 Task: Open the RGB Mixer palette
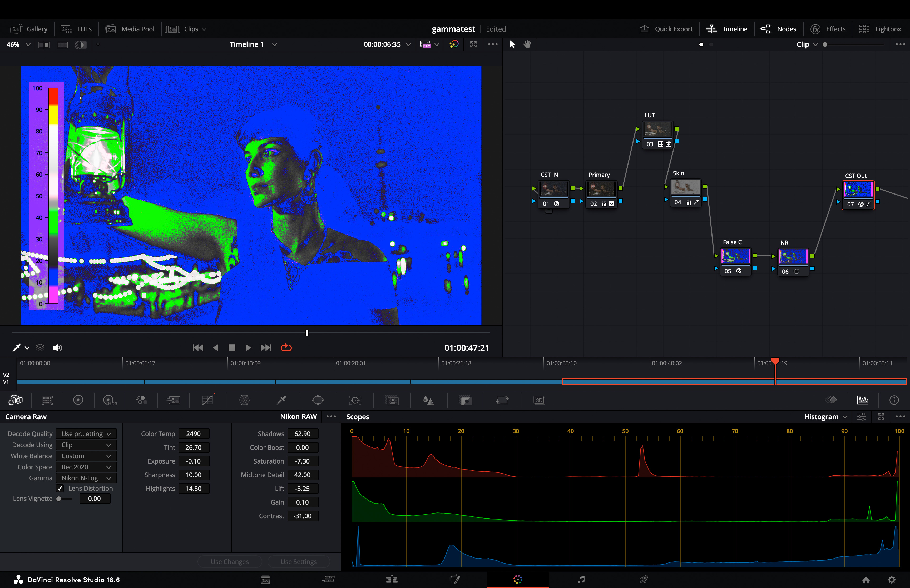tap(141, 400)
